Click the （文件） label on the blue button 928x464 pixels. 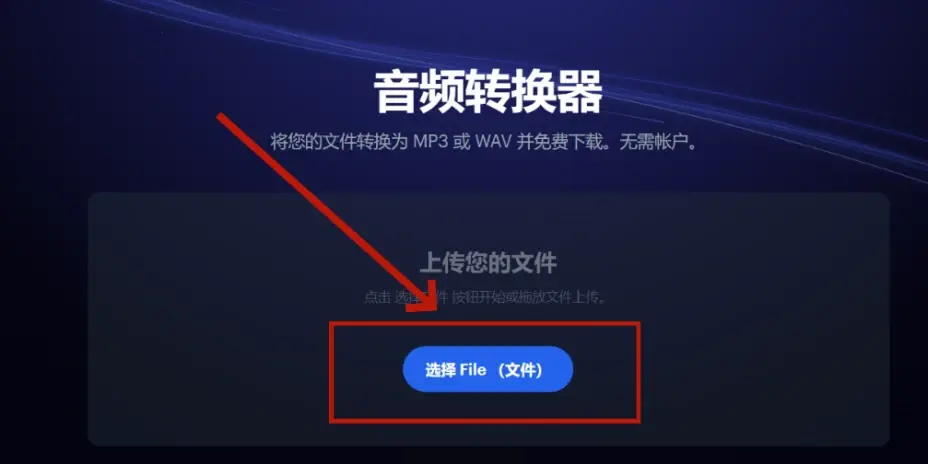(x=519, y=370)
